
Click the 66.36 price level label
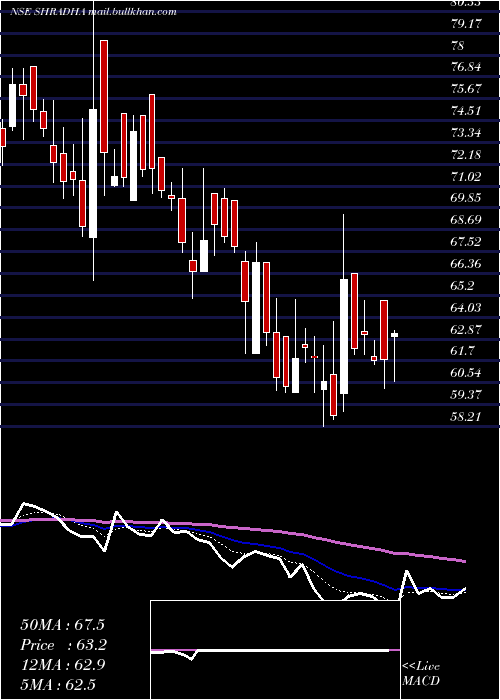click(466, 264)
